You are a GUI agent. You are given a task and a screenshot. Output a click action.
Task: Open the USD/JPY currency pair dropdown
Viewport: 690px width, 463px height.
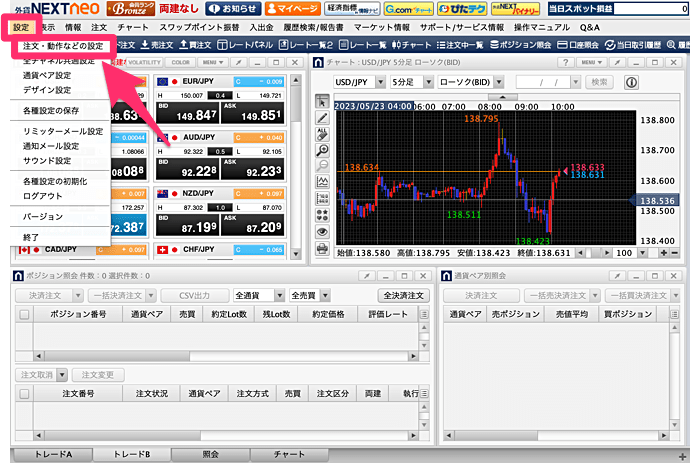[381, 82]
